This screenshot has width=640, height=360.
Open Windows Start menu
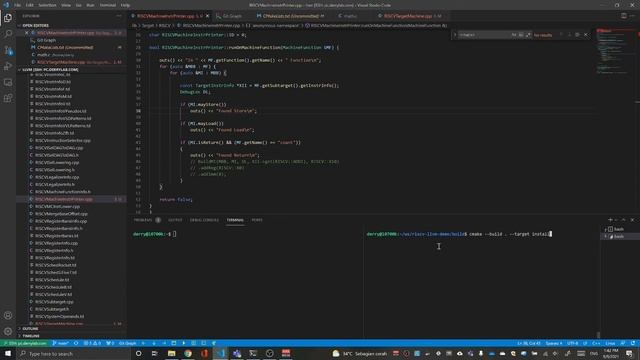click(x=8, y=353)
